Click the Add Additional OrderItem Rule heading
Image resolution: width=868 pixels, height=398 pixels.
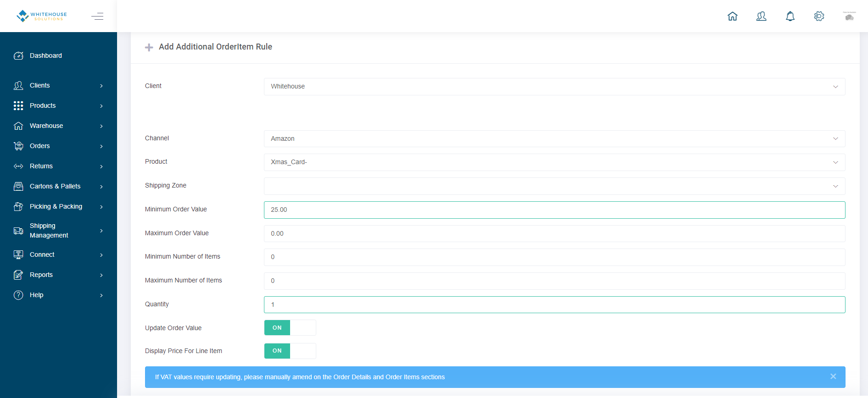point(215,47)
